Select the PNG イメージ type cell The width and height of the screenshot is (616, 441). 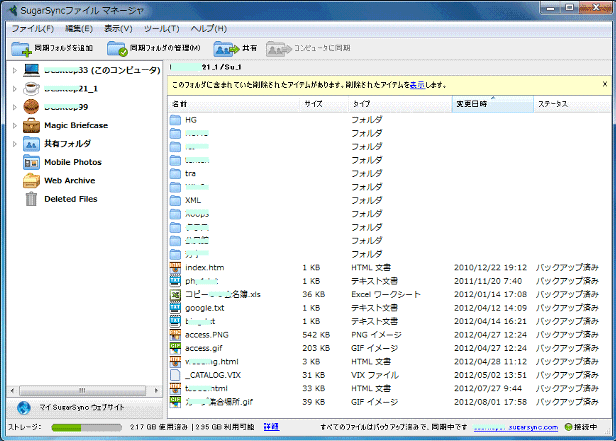pyautogui.click(x=376, y=335)
